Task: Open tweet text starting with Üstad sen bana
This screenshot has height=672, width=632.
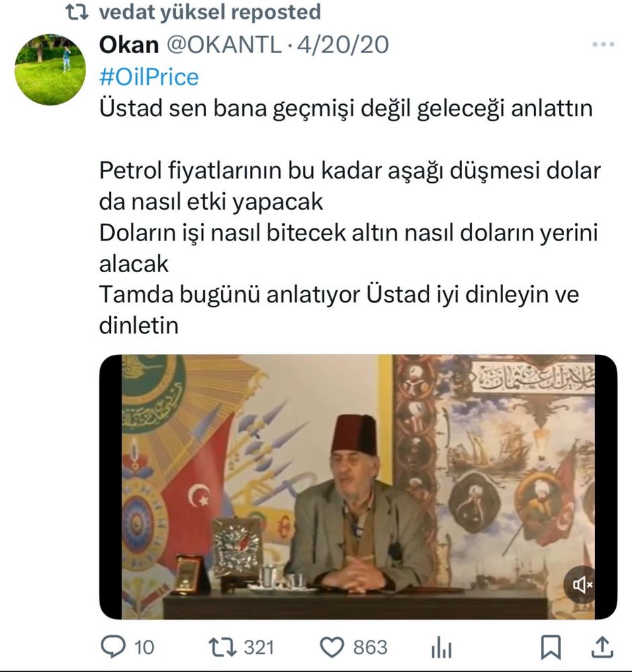Action: (346, 108)
